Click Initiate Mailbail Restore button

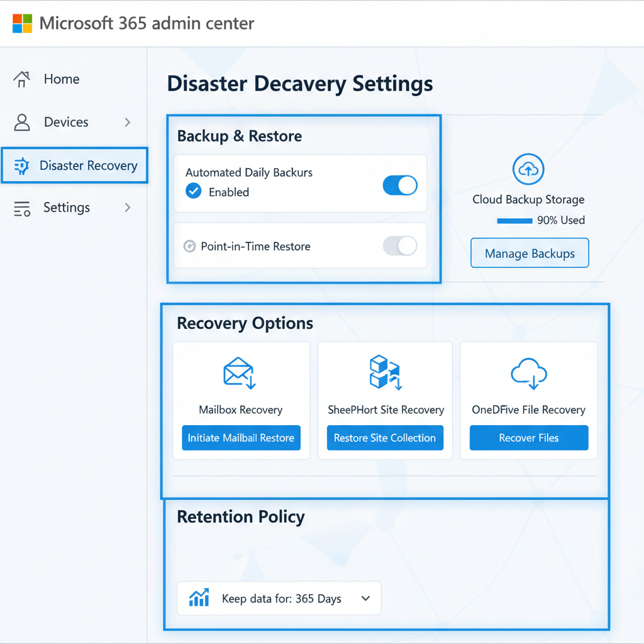(x=241, y=438)
